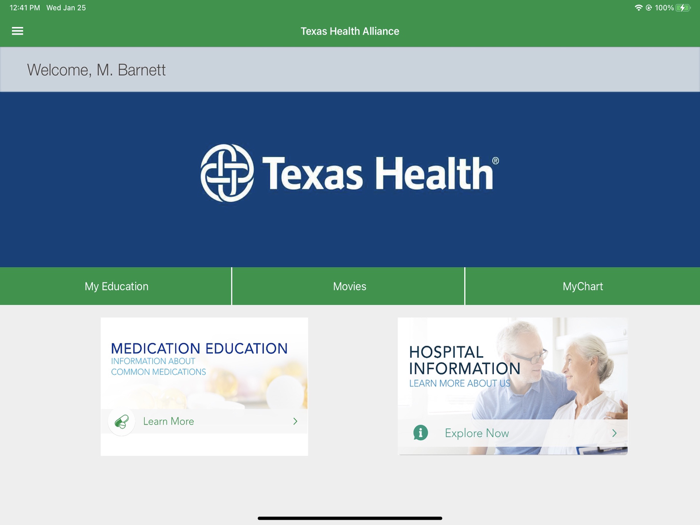Screen dimensions: 700x525
Task: Open the Medication Education card image
Action: tap(204, 387)
